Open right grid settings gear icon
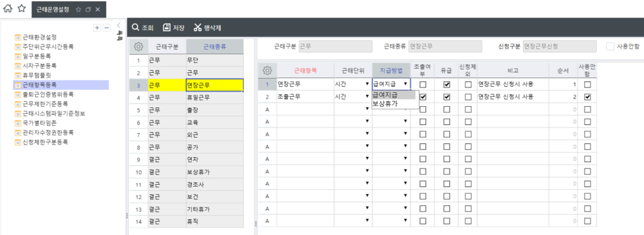This screenshot has width=644, height=235. coord(267,70)
